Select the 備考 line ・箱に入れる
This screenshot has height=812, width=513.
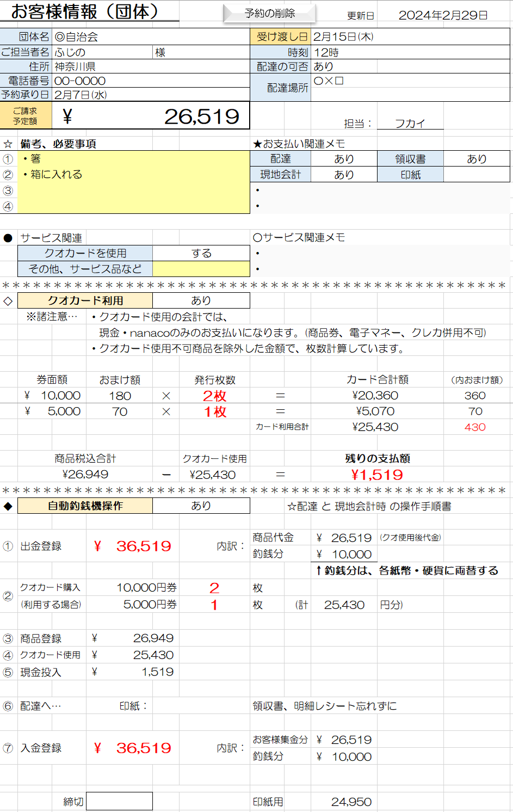(x=133, y=175)
